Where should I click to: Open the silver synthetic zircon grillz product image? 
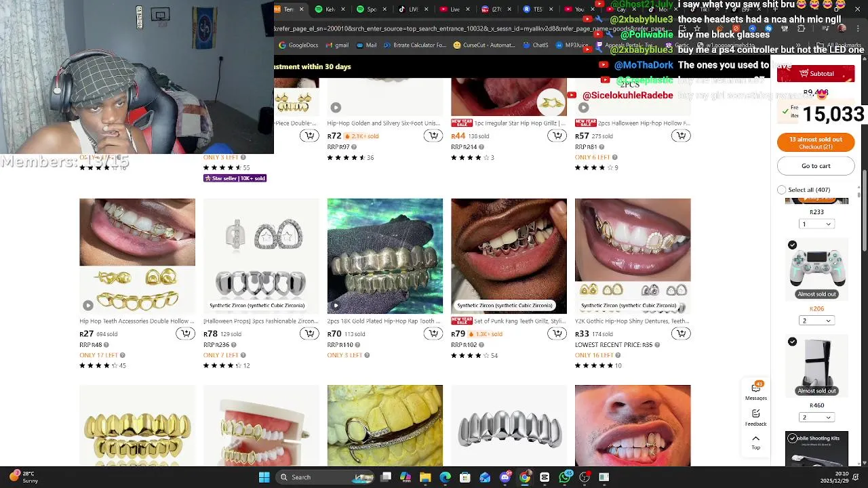pos(261,256)
